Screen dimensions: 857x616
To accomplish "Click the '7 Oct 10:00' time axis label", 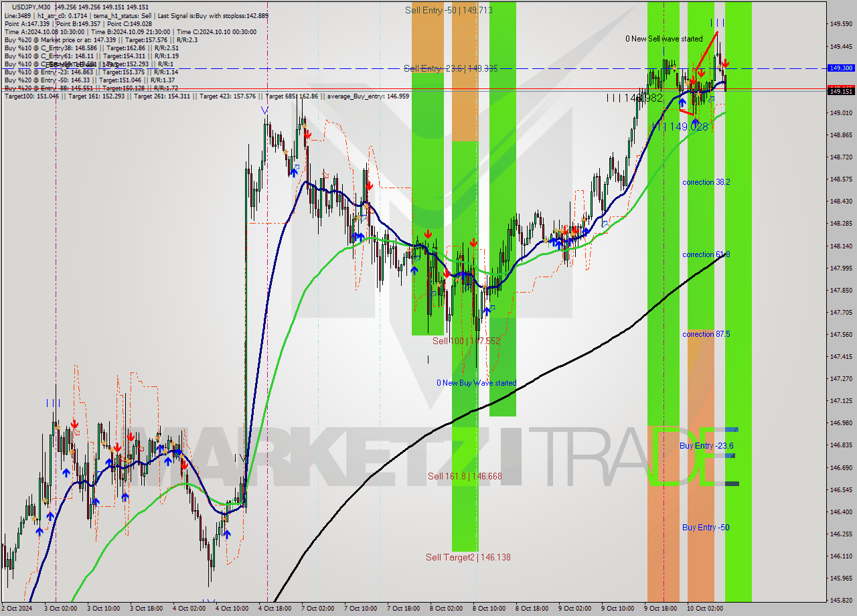I will pos(362,609).
